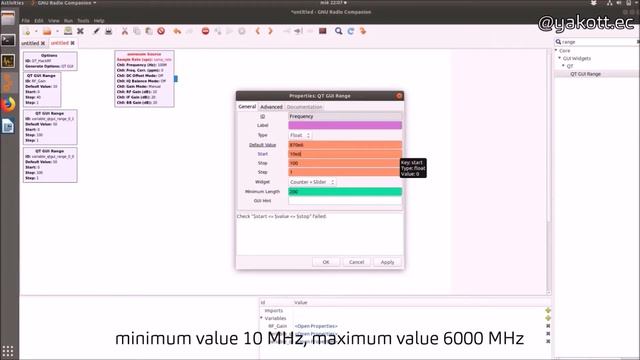640x360 pixels.
Task: Collapse the Variables row in variable editor
Action: [x=262, y=318]
